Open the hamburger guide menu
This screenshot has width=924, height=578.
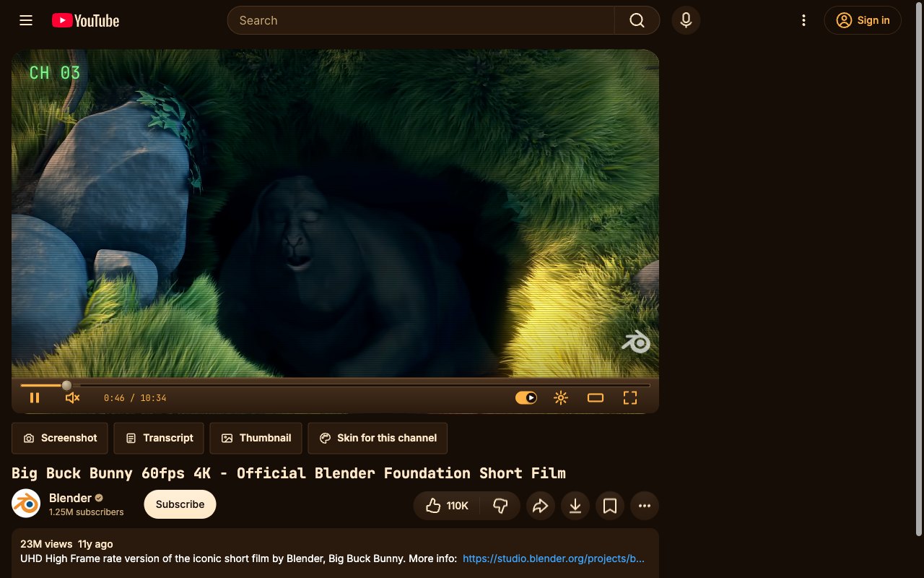[26, 20]
